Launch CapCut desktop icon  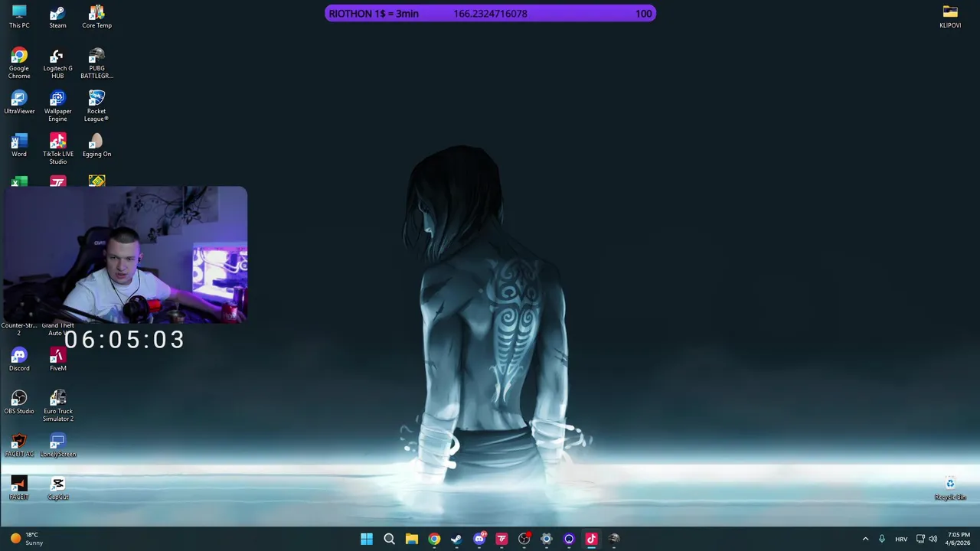click(x=57, y=487)
